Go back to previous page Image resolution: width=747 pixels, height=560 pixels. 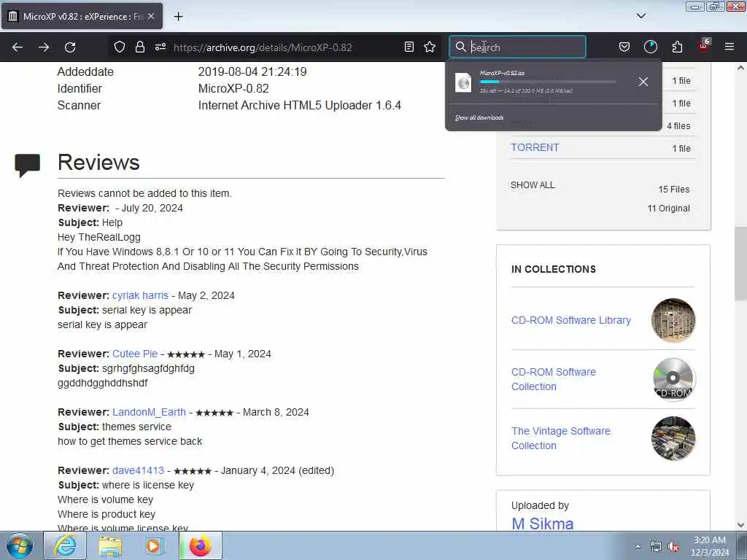point(18,47)
